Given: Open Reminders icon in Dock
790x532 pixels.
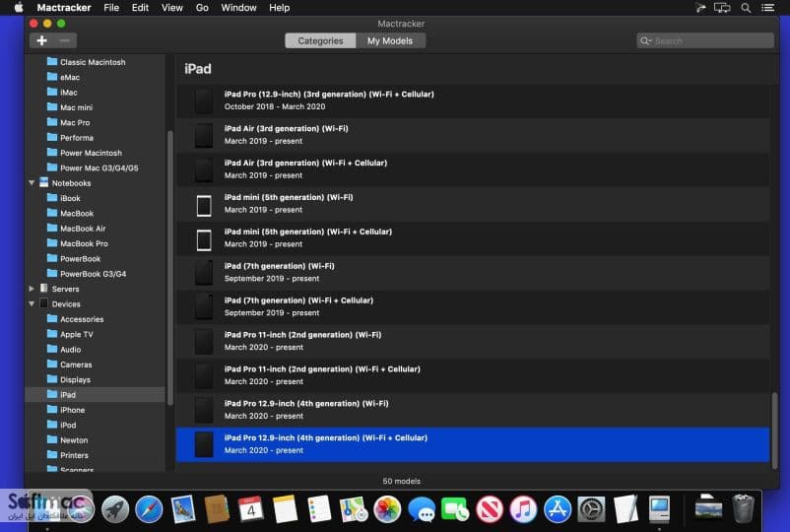Looking at the screenshot, I should pyautogui.click(x=319, y=508).
